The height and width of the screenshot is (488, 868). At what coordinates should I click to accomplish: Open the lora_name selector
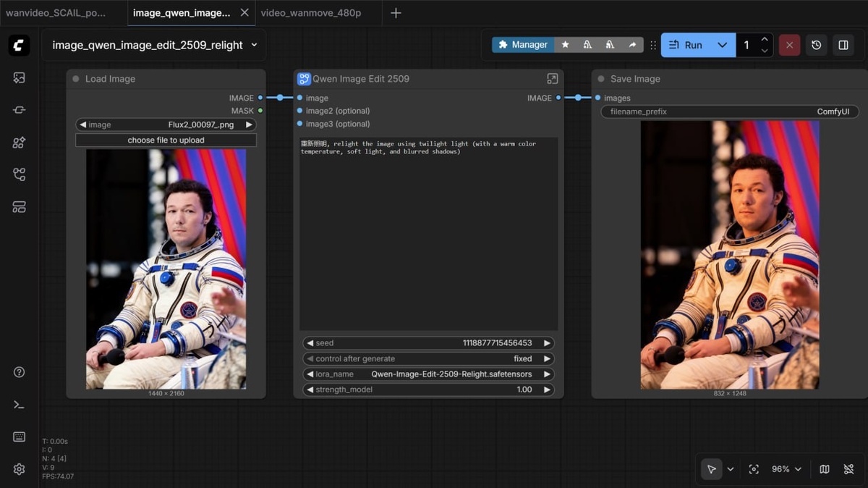(428, 374)
